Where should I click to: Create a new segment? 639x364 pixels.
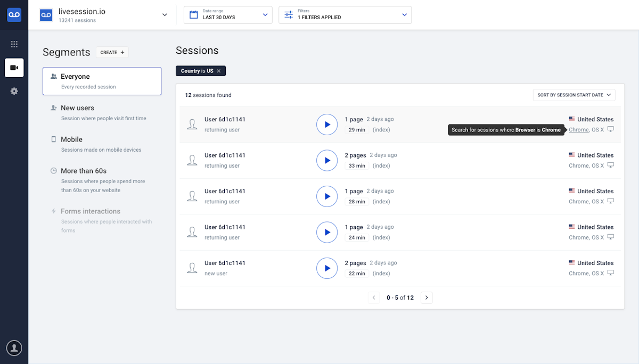112,52
